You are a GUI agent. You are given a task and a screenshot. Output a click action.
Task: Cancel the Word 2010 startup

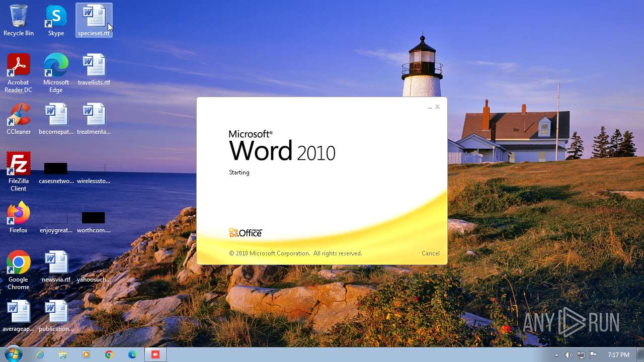click(430, 253)
